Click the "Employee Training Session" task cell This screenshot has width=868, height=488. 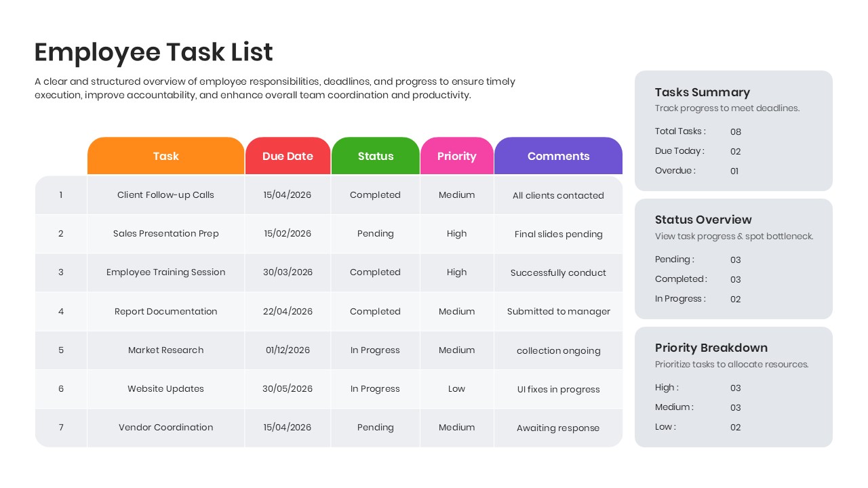[x=165, y=272]
